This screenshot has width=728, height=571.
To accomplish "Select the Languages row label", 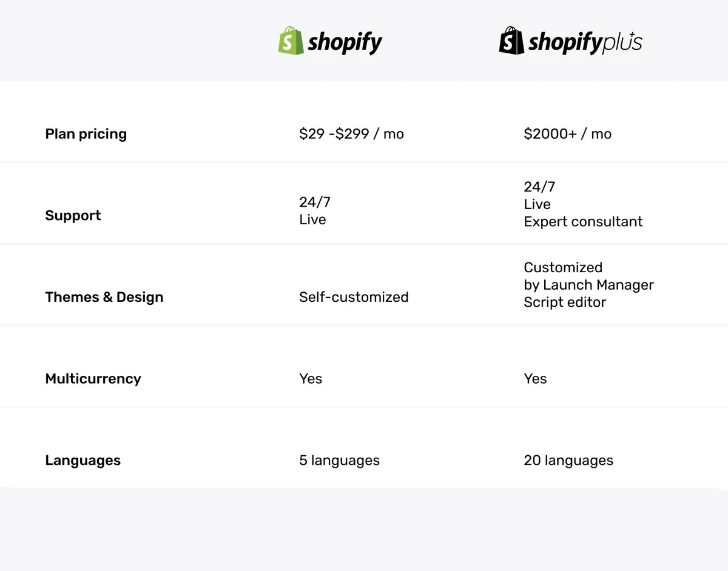I will click(x=83, y=461).
